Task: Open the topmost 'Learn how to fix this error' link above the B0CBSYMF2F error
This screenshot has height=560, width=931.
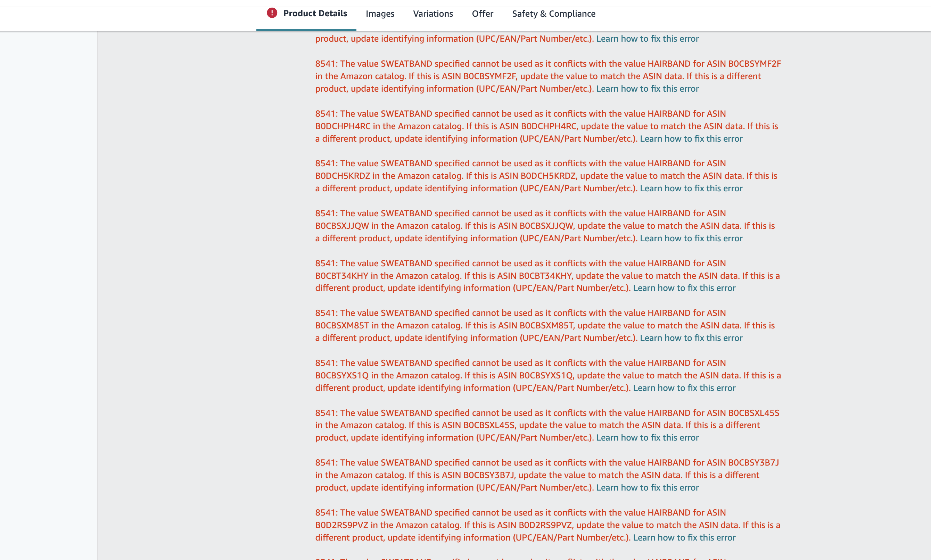Action: [x=647, y=39]
